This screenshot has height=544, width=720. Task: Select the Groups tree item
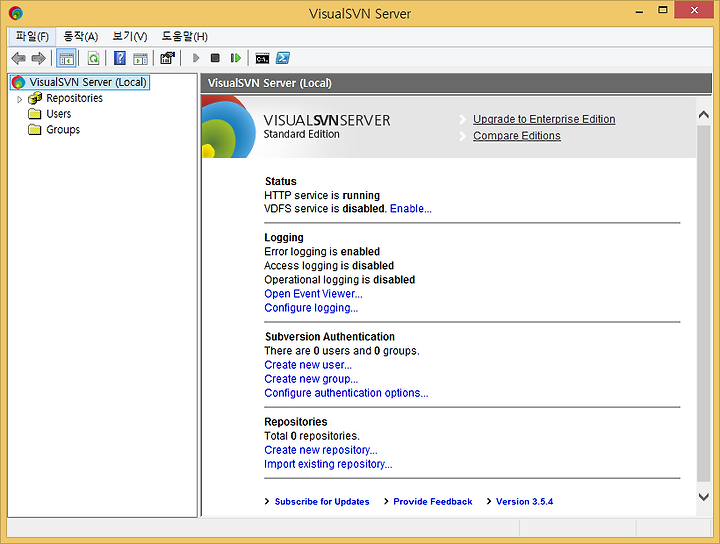pyautogui.click(x=63, y=129)
